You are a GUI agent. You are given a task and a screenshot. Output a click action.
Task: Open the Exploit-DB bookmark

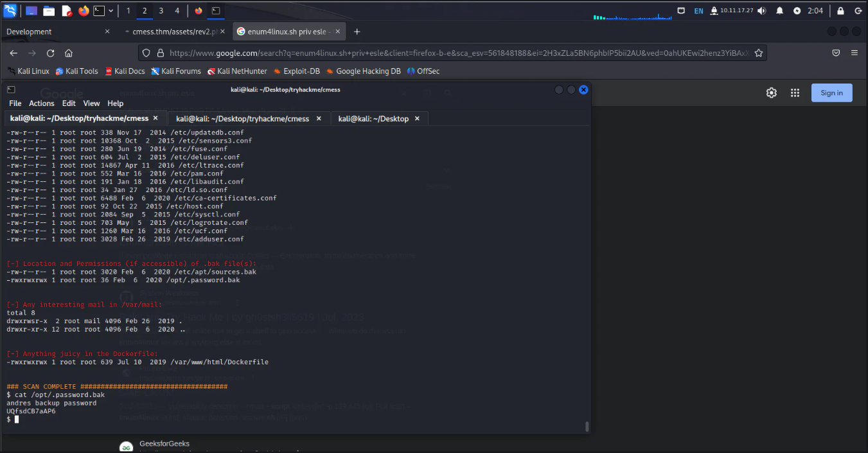tap(301, 71)
